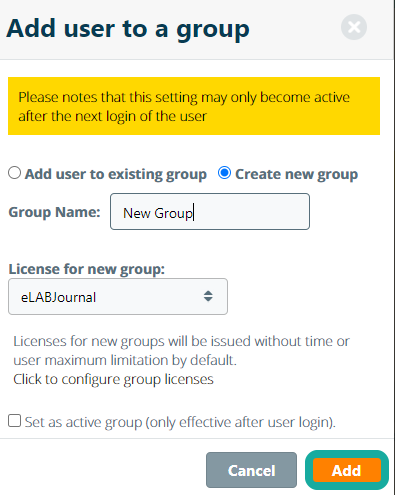
Task: Click the orange Add button
Action: click(347, 470)
